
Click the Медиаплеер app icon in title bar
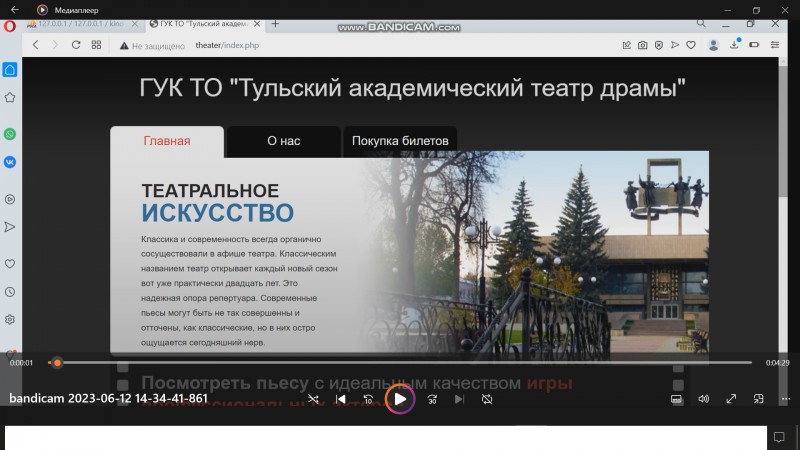tap(42, 10)
